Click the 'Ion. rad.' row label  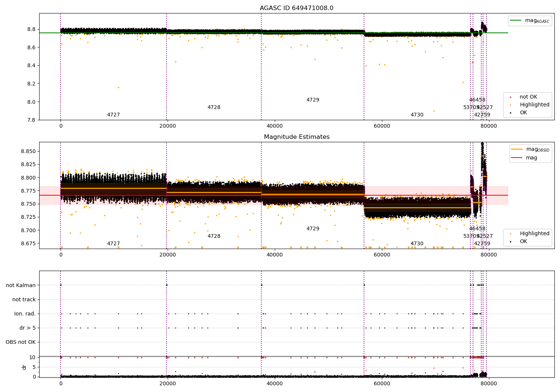coord(25,314)
